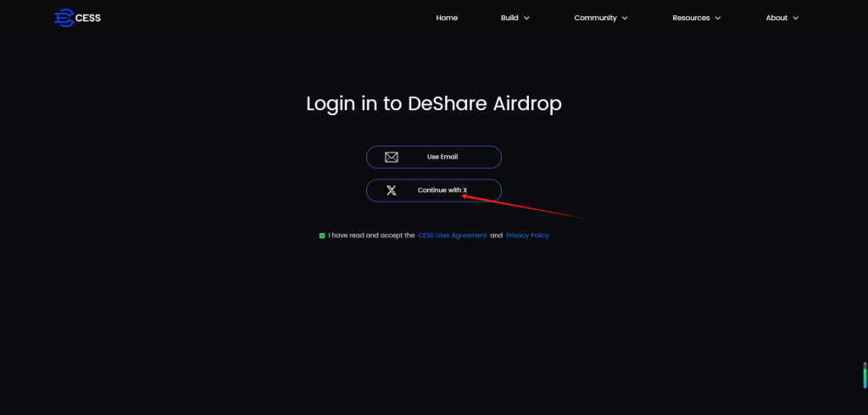The height and width of the screenshot is (415, 868).
Task: Click the Login in to DeShare Airdrop heading
Action: [x=434, y=103]
